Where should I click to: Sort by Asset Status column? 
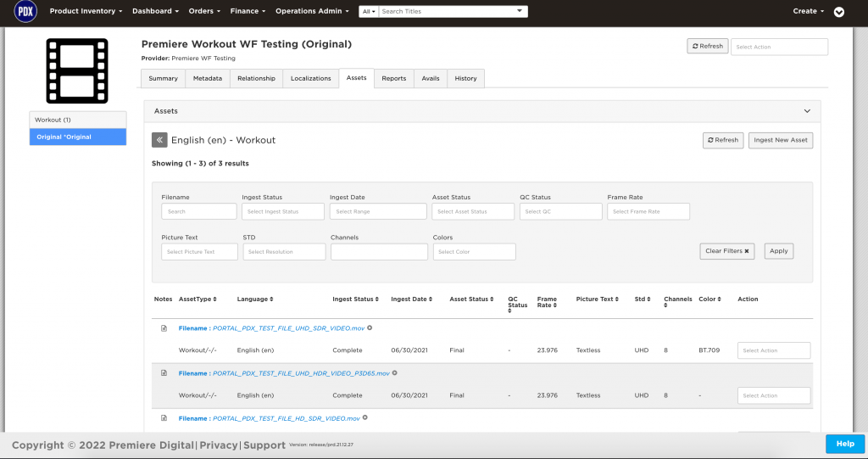pyautogui.click(x=471, y=299)
